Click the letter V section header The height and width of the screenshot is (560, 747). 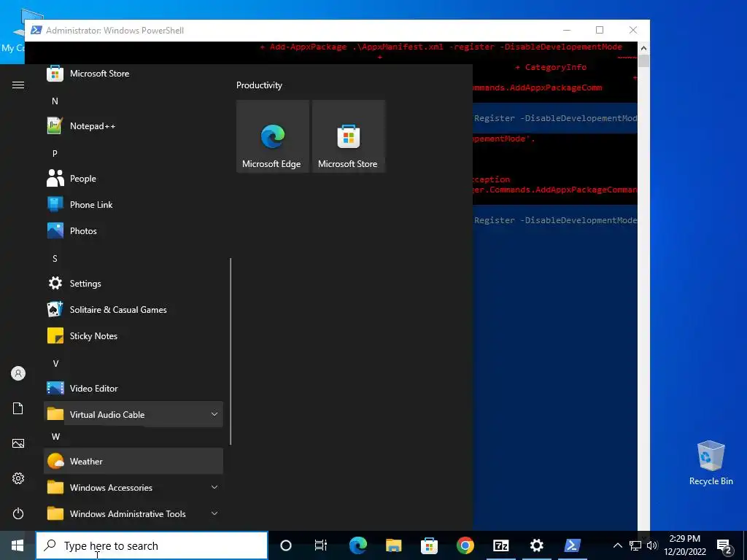point(55,364)
